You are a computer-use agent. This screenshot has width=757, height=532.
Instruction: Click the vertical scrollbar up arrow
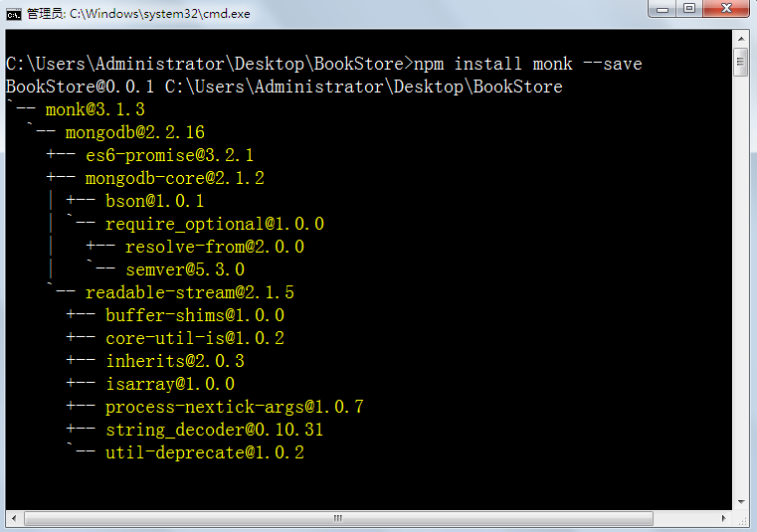pyautogui.click(x=741, y=38)
